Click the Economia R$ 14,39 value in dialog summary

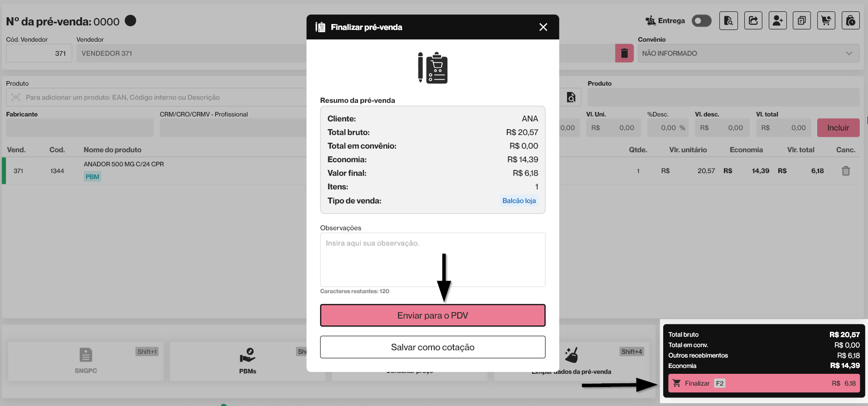coord(523,159)
